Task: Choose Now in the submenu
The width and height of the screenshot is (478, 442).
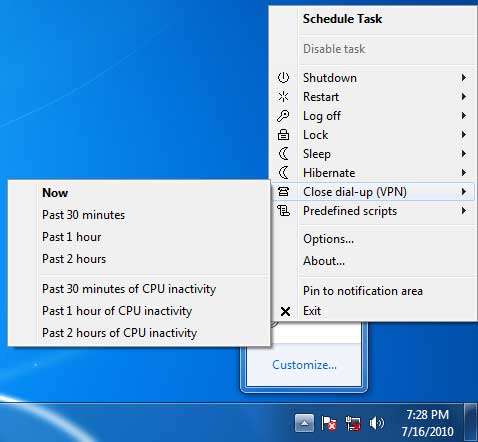Action: pyautogui.click(x=55, y=193)
